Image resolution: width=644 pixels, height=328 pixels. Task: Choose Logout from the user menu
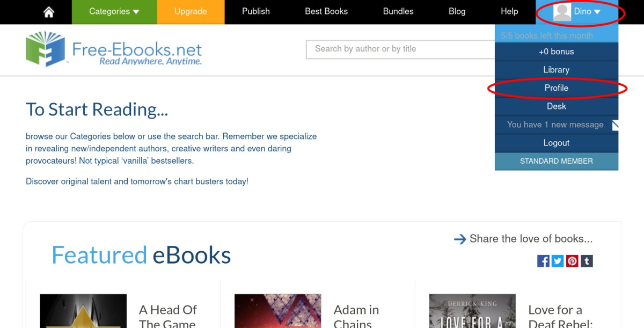[x=556, y=143]
